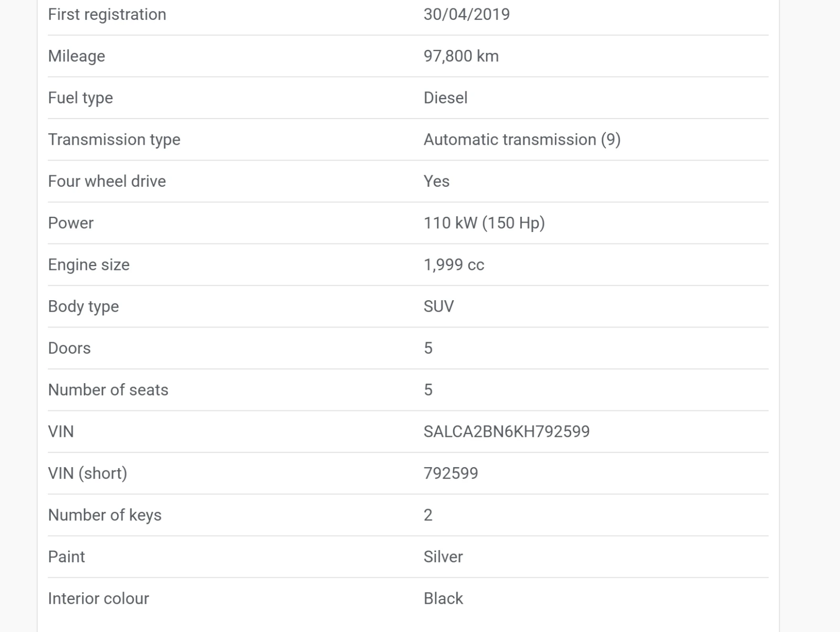Click the Number of seats label
The height and width of the screenshot is (632, 840).
(x=108, y=390)
